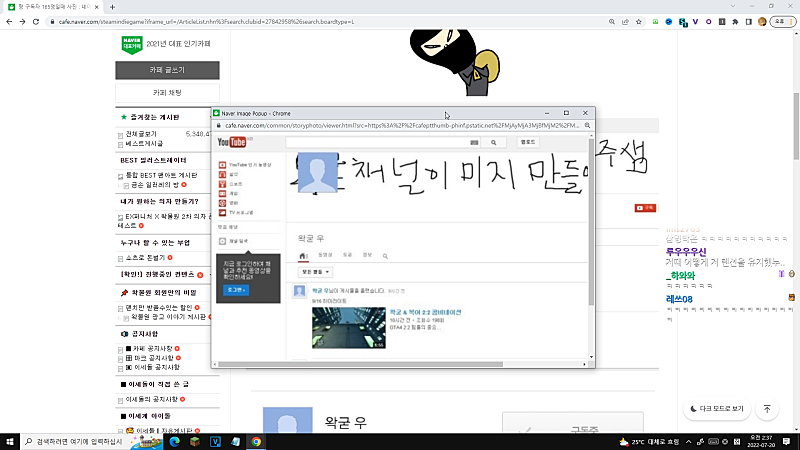This screenshot has height=450, width=800.
Task: Select the 전체글보기 board in the sidebar
Action: point(141,133)
